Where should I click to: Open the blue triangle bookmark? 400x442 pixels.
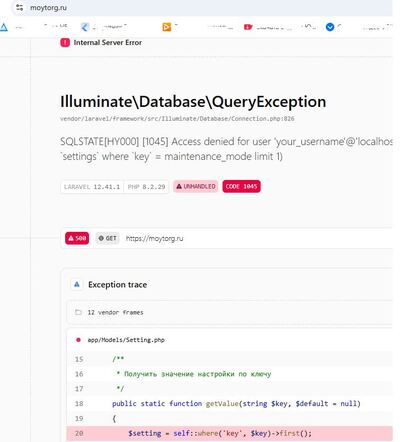point(4,27)
